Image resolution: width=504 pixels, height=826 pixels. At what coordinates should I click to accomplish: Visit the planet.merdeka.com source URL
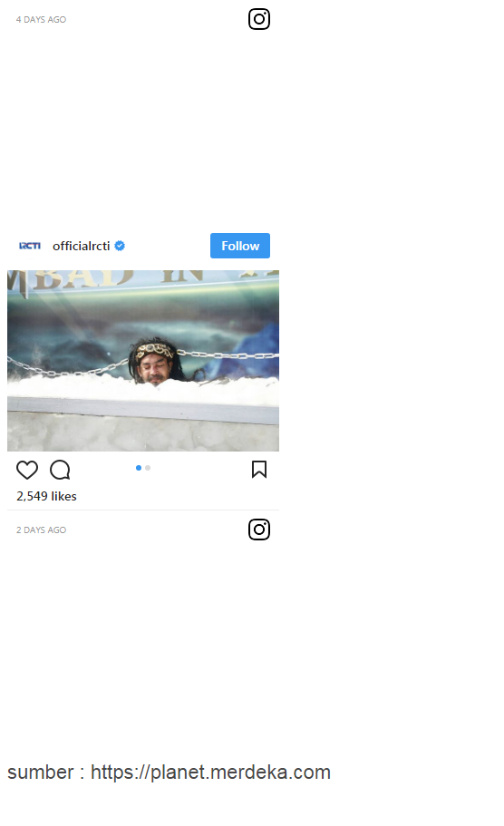click(210, 773)
